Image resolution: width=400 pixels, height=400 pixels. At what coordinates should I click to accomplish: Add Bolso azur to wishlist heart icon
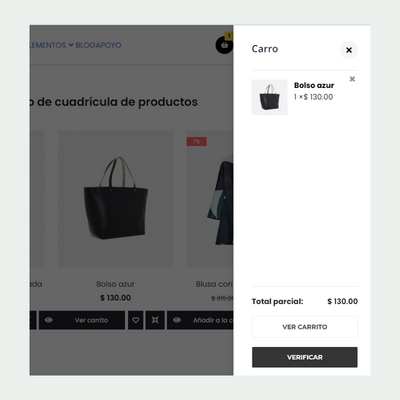[136, 320]
